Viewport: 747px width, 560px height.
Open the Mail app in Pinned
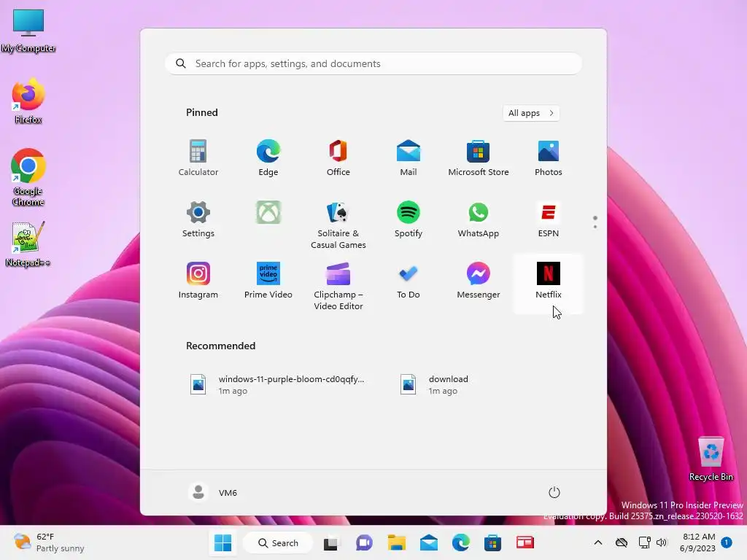coord(409,158)
